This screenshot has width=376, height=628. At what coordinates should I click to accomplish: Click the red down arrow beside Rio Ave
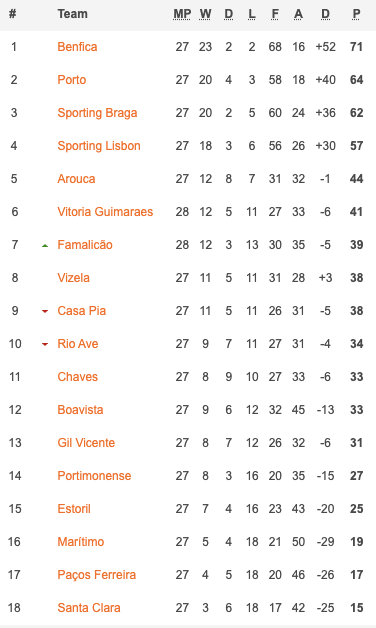coord(45,344)
